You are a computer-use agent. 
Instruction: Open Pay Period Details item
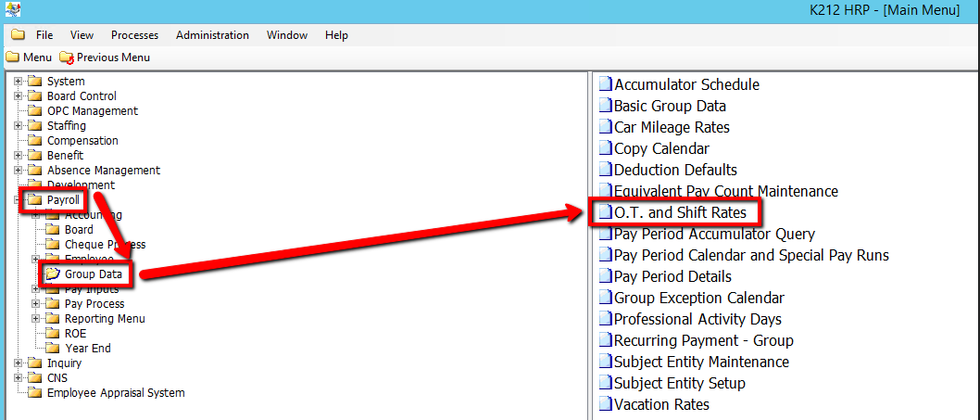(x=672, y=276)
